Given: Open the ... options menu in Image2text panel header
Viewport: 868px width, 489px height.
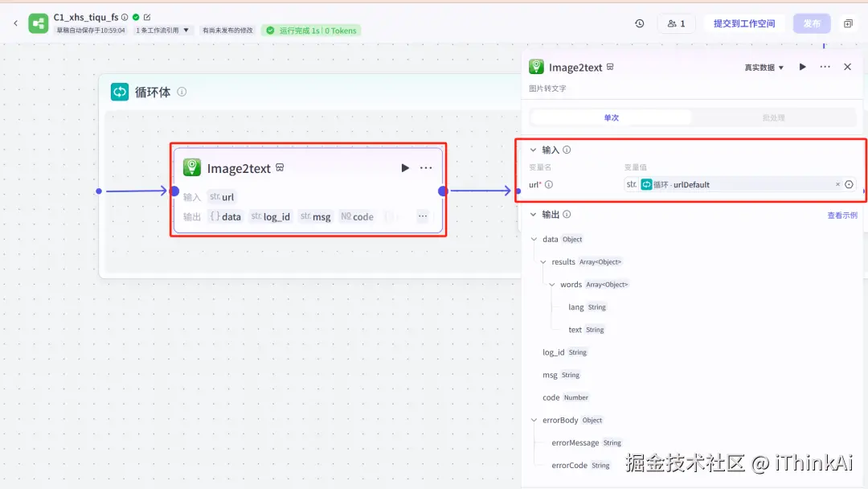Looking at the screenshot, I should (824, 67).
